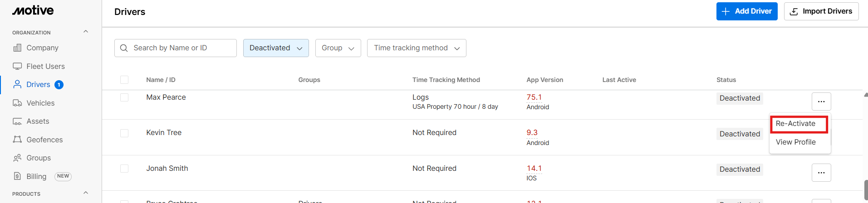Tick the checkbox for Kevin Tree
Viewport: 868px width, 203px height.
coord(124,133)
